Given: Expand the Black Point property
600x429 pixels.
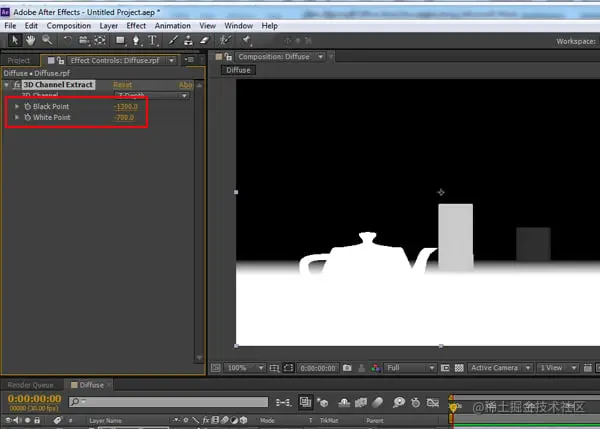Looking at the screenshot, I should tap(16, 106).
